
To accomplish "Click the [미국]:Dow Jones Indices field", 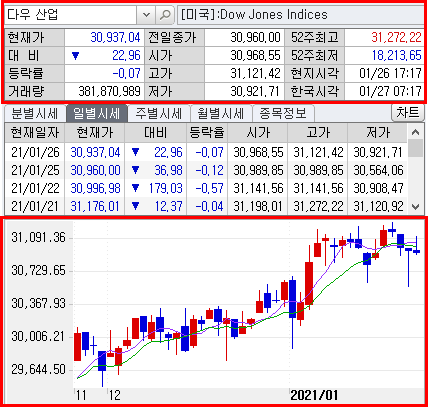I will point(301,15).
